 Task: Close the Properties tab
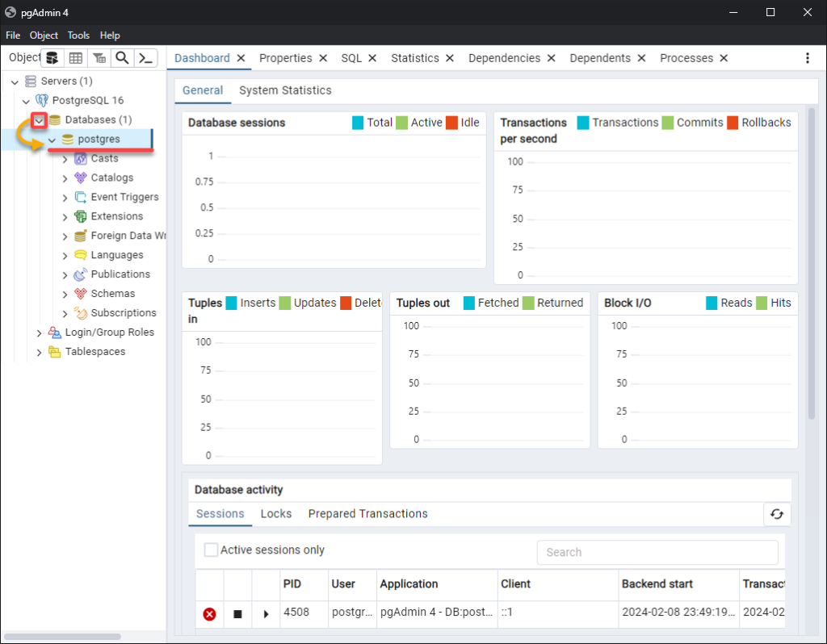coord(323,58)
